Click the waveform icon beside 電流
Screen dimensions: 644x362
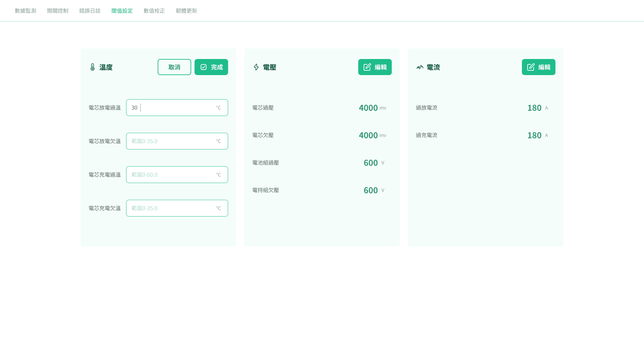coord(420,67)
